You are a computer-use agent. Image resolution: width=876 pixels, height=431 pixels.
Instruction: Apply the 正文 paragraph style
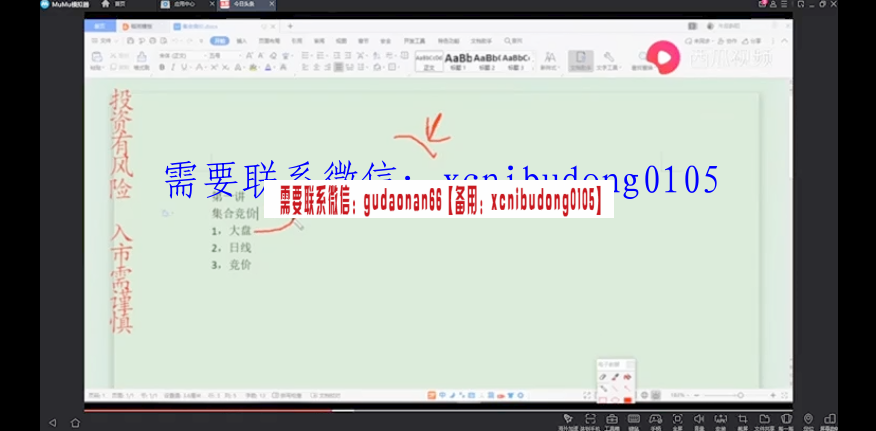point(429,61)
